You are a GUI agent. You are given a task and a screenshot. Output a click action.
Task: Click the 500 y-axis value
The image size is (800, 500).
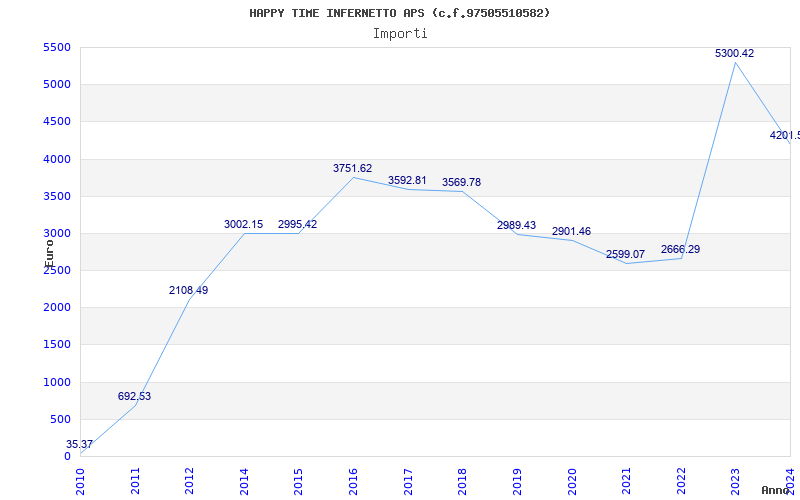60,419
